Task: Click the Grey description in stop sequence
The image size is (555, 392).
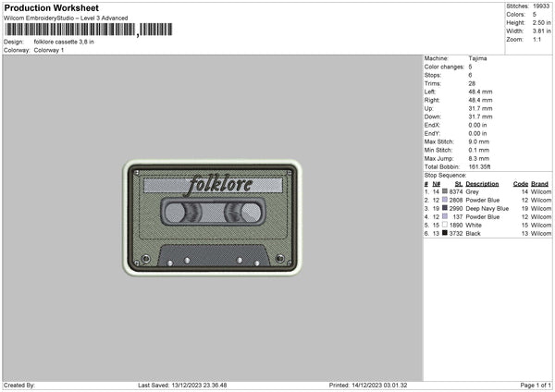Action: click(472, 192)
